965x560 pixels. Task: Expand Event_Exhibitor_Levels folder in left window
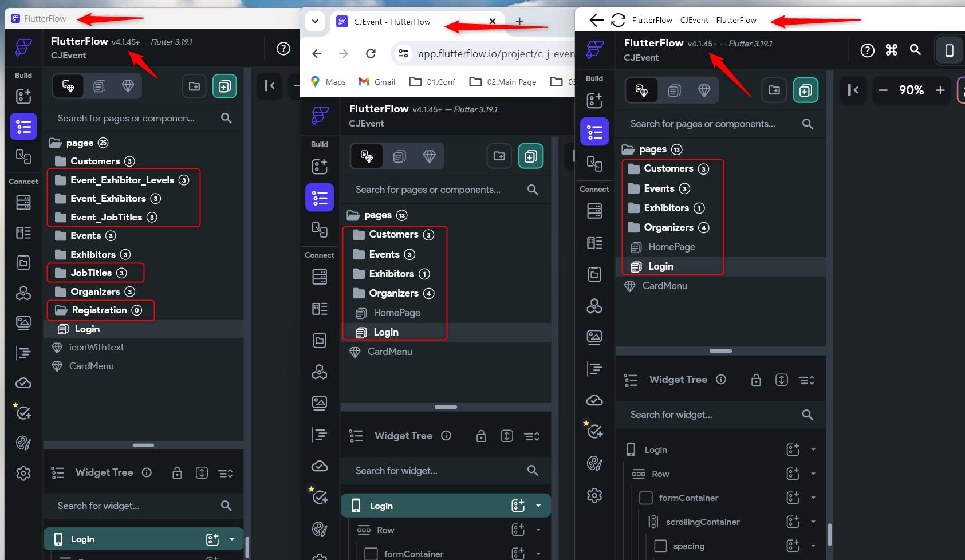[124, 180]
